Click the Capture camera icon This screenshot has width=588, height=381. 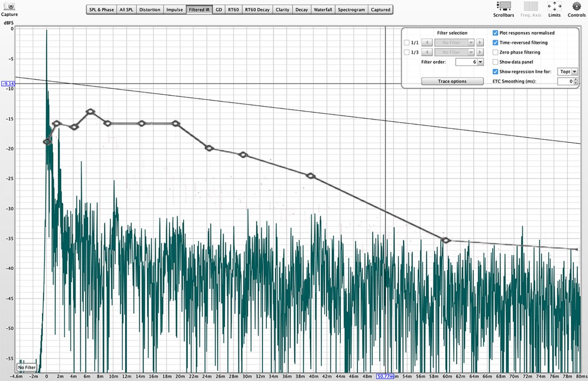click(9, 6)
